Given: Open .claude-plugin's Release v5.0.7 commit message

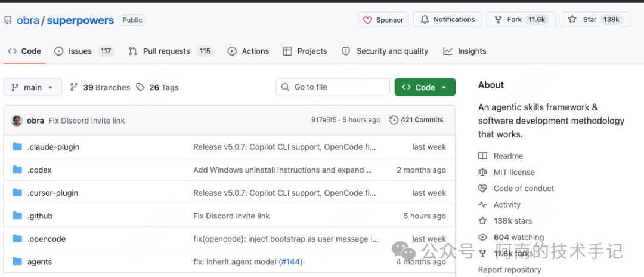Looking at the screenshot, I should (x=284, y=147).
